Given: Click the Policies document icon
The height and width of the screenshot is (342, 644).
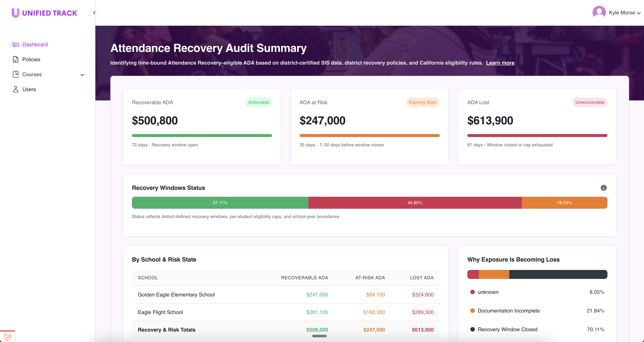Looking at the screenshot, I should point(15,59).
